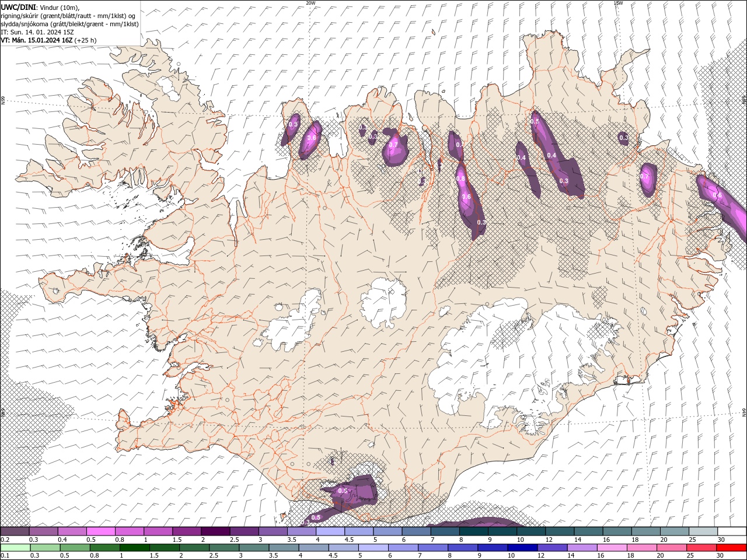Pick the snow legend swatch between 1.5 and 2

click(x=186, y=532)
